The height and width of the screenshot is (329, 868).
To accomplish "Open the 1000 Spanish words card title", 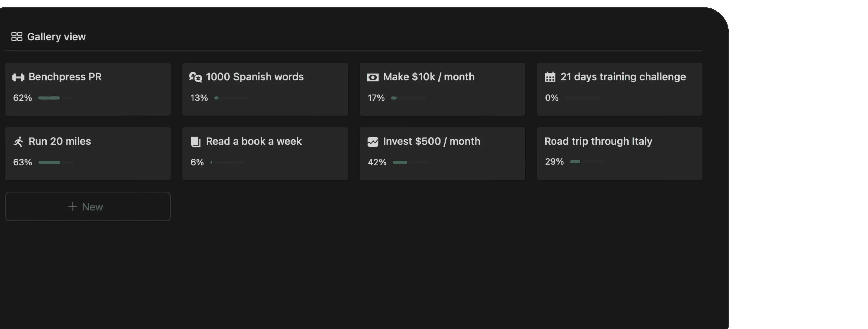I will [x=255, y=77].
